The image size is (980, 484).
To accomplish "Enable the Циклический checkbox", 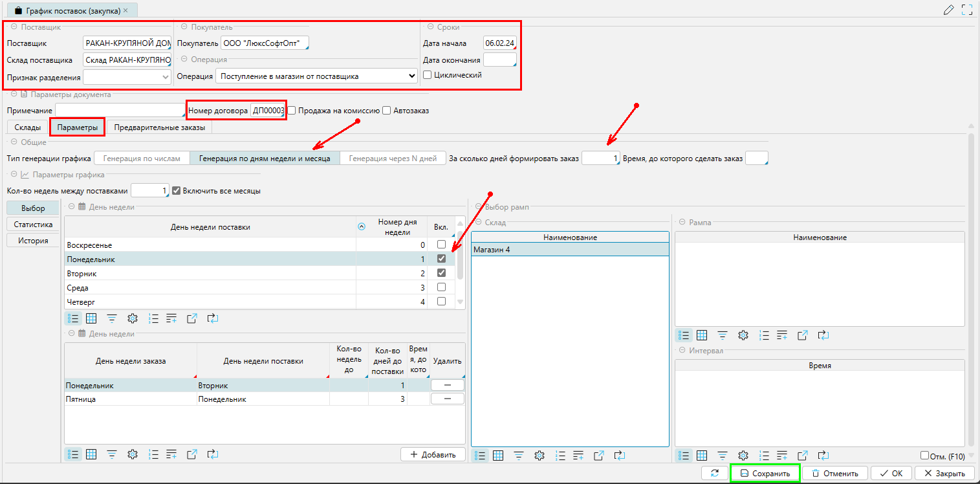I will click(x=428, y=75).
